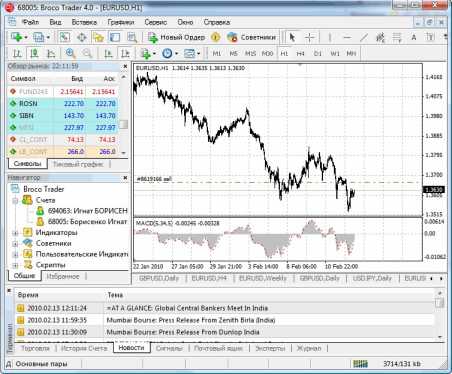Open the EURUSD,H4 chart tab
This screenshot has width=452, height=374.
pos(209,278)
